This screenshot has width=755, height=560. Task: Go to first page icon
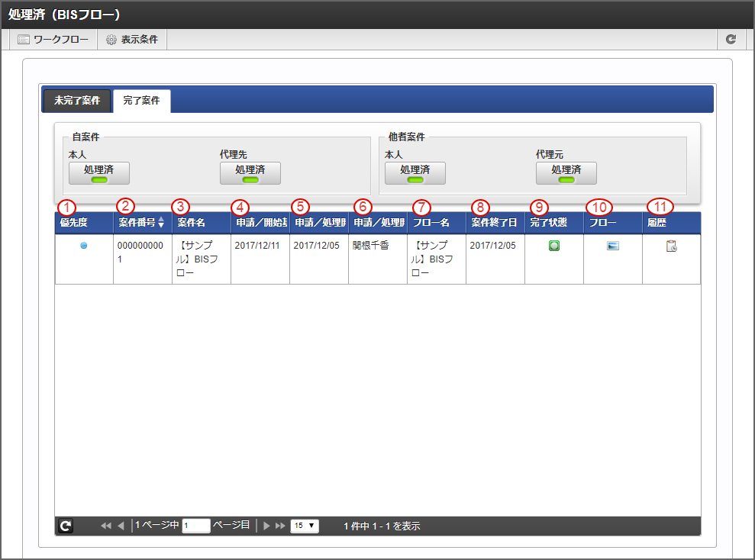(x=106, y=526)
